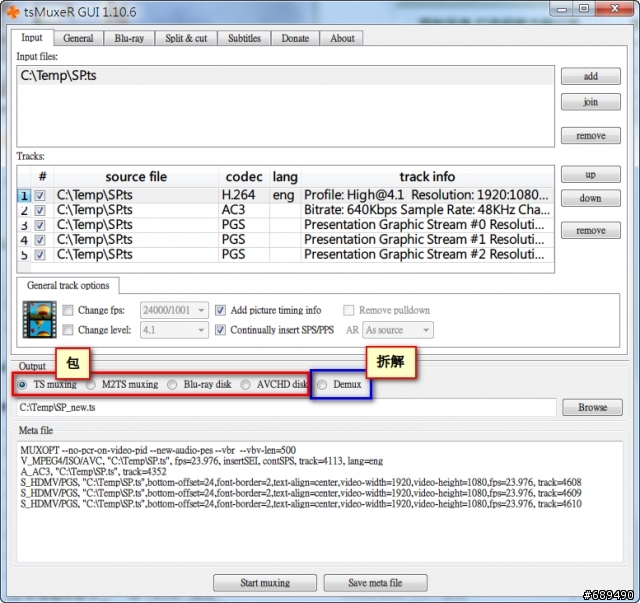
Task: Select General track options tab
Action: coord(68,285)
